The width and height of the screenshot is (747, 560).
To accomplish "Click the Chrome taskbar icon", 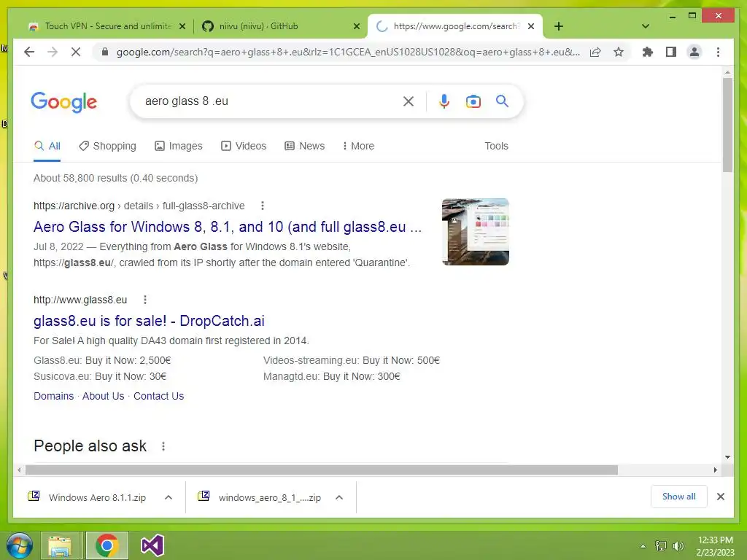I will click(x=107, y=545).
